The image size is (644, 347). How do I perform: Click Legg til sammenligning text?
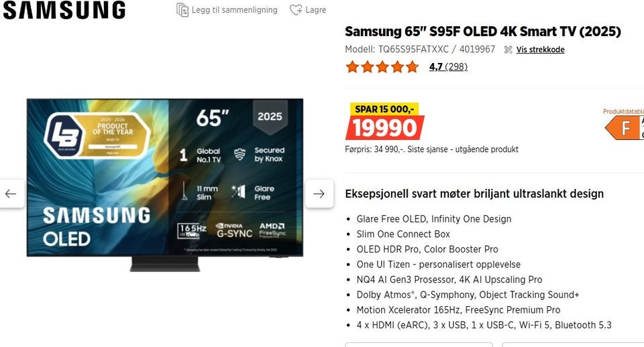click(235, 10)
